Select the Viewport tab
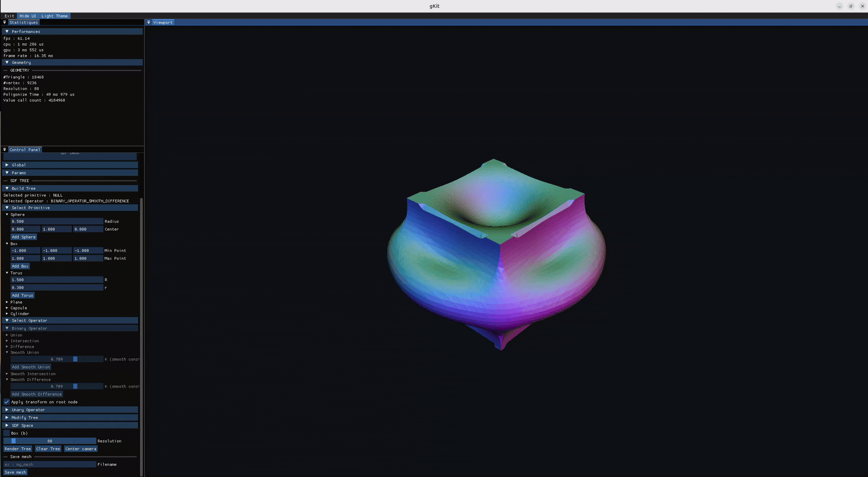Image resolution: width=868 pixels, height=477 pixels. pyautogui.click(x=163, y=23)
